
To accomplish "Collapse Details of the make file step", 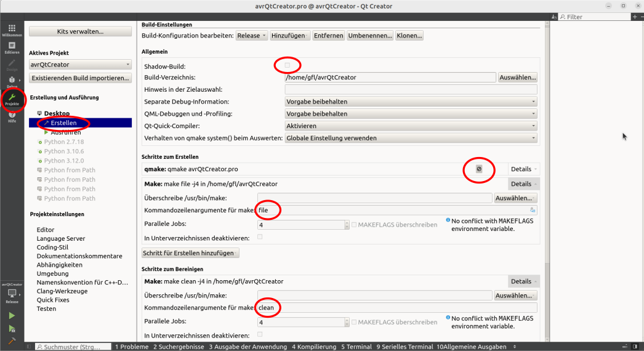I will click(523, 184).
